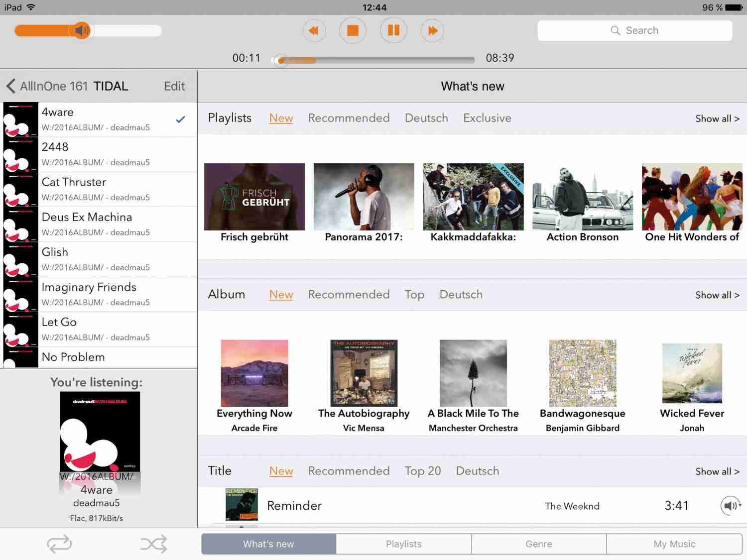Image resolution: width=747 pixels, height=560 pixels.
Task: Click artist name Arcade Fire
Action: 254,428
